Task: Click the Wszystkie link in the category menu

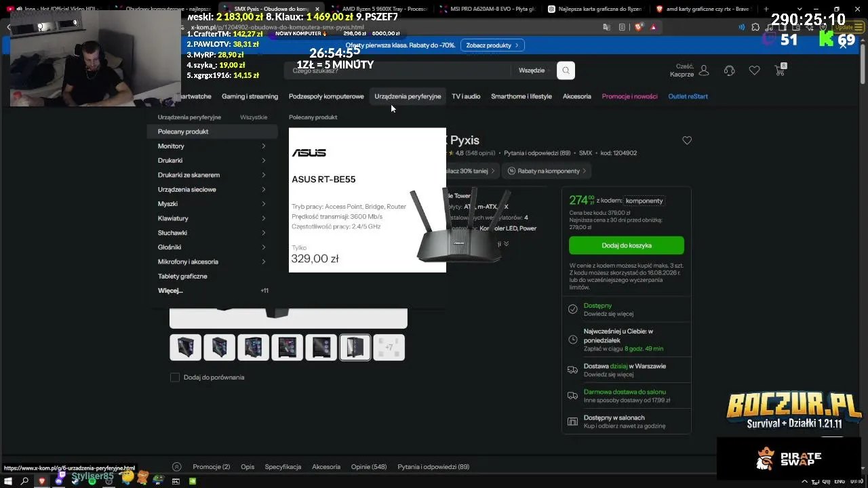Action: (x=254, y=117)
